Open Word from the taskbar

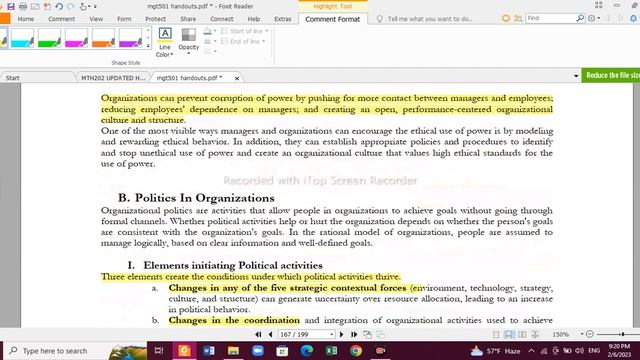point(209,351)
